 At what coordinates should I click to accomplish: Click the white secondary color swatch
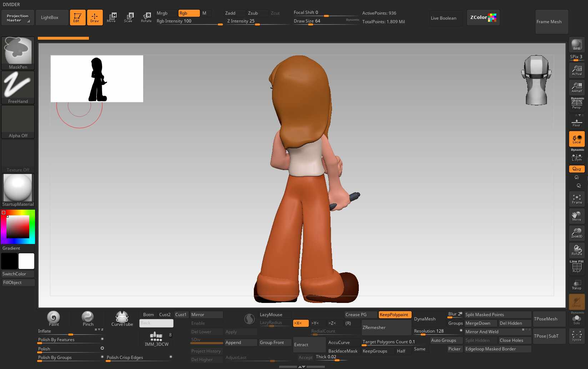click(x=26, y=261)
